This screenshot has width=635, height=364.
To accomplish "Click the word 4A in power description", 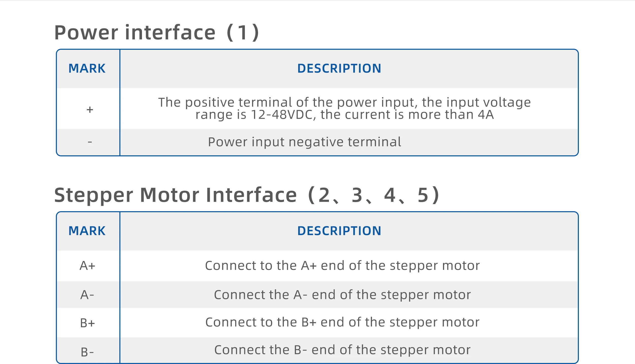I will click(486, 115).
